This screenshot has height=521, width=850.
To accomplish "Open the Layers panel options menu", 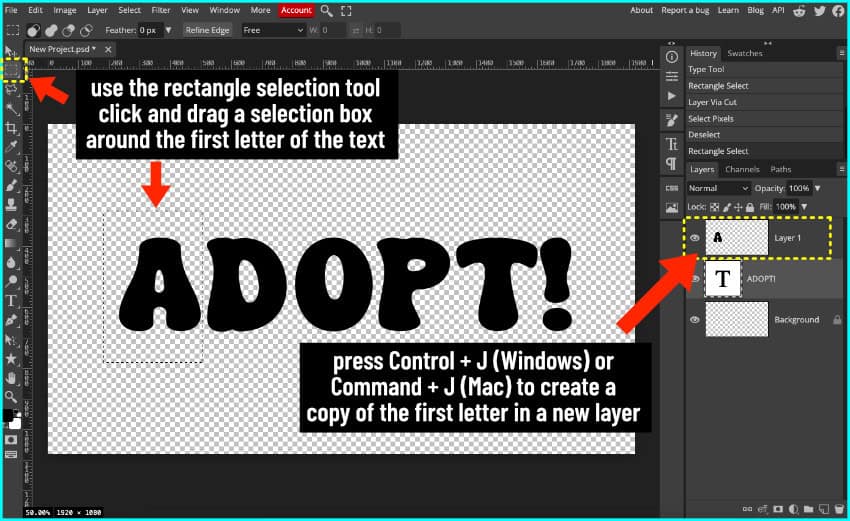I will (842, 169).
